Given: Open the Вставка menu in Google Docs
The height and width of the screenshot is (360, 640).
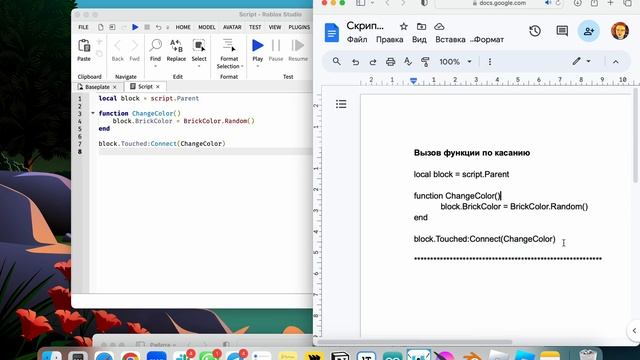Looking at the screenshot, I should point(450,40).
